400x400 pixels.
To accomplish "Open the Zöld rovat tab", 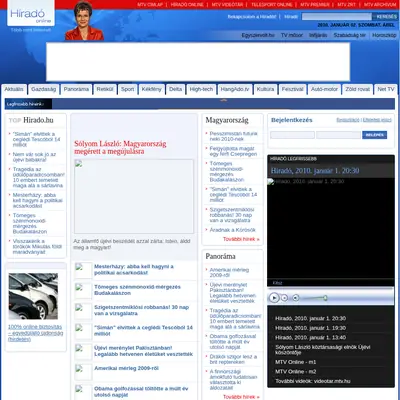I will (x=358, y=89).
